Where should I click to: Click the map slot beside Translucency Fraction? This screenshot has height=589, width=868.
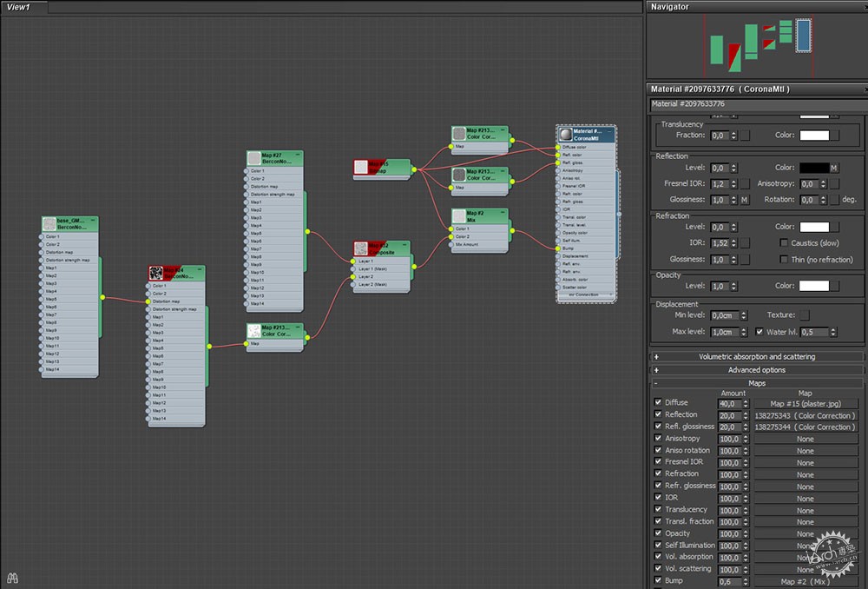click(x=745, y=136)
